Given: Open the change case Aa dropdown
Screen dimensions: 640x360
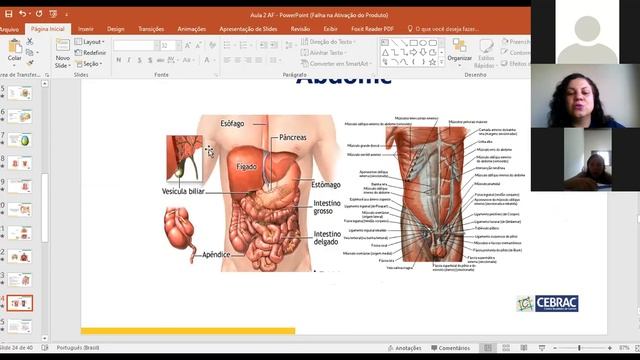Looking at the screenshot, I should (188, 60).
